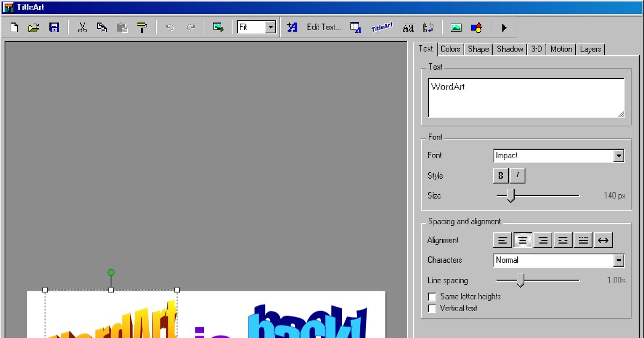Switch to the Colors tab
644x338 pixels.
(450, 49)
